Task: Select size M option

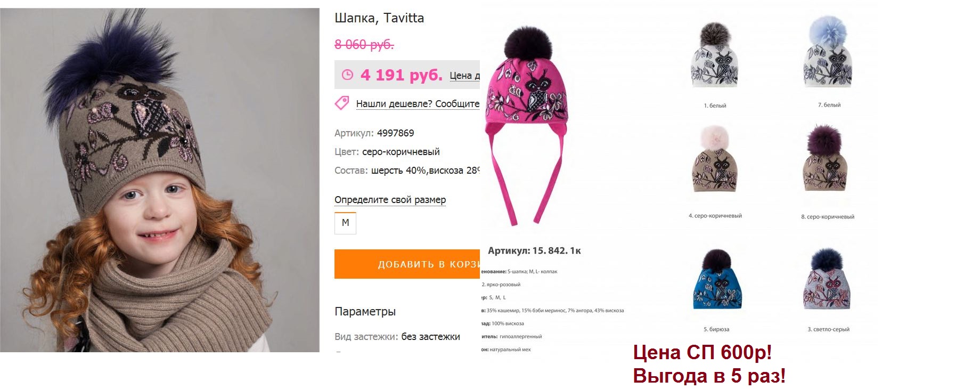Action: click(345, 223)
